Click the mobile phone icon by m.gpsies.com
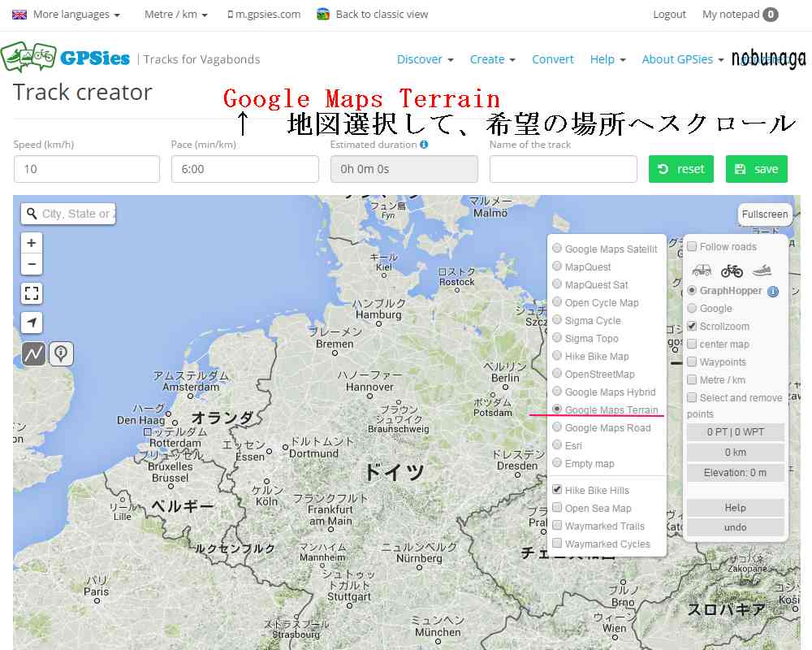Image resolution: width=812 pixels, height=650 pixels. point(231,15)
